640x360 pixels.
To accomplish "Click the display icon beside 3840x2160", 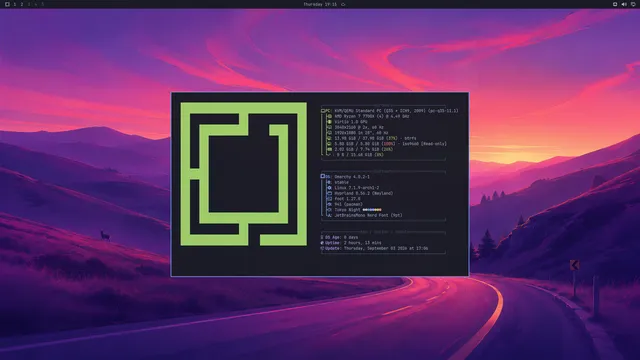I will pyautogui.click(x=329, y=127).
